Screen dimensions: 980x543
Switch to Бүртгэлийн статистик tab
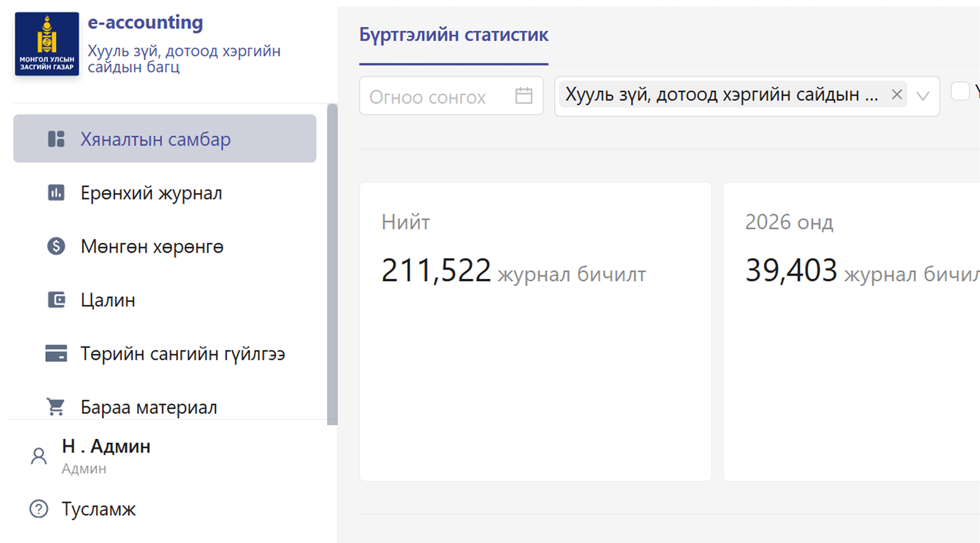click(454, 35)
